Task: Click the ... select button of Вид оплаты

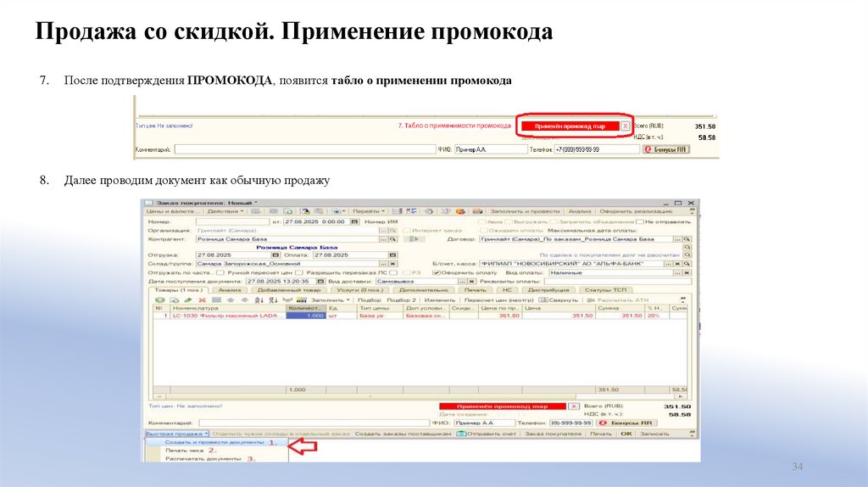Action: [677, 272]
